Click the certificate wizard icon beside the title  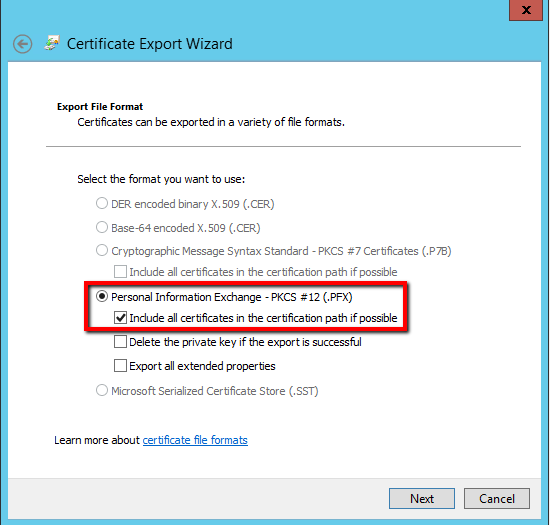pyautogui.click(x=52, y=43)
